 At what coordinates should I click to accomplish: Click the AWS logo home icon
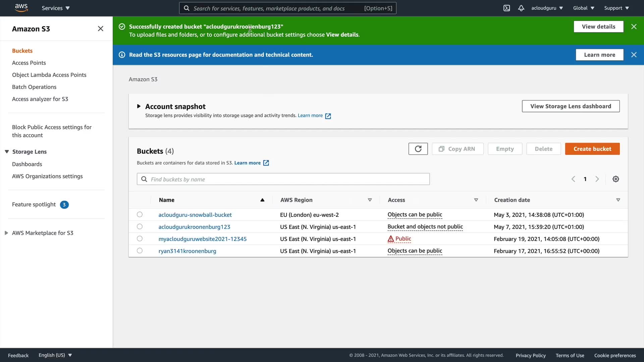point(21,8)
